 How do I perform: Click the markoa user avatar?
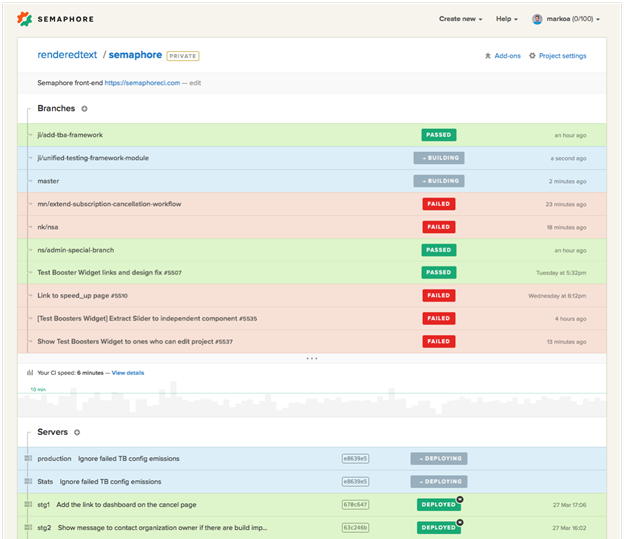[x=537, y=19]
